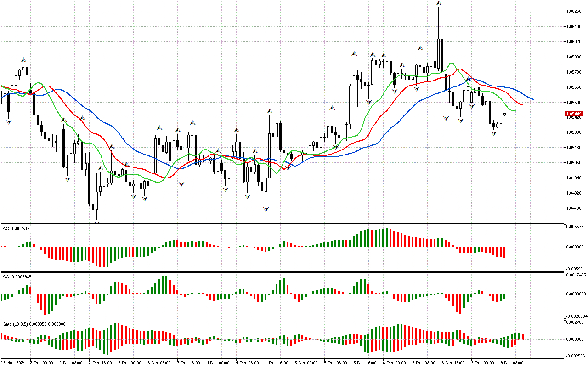Click the down fractal below the lowest candle
This screenshot has width=588, height=368.
pyautogui.click(x=96, y=222)
